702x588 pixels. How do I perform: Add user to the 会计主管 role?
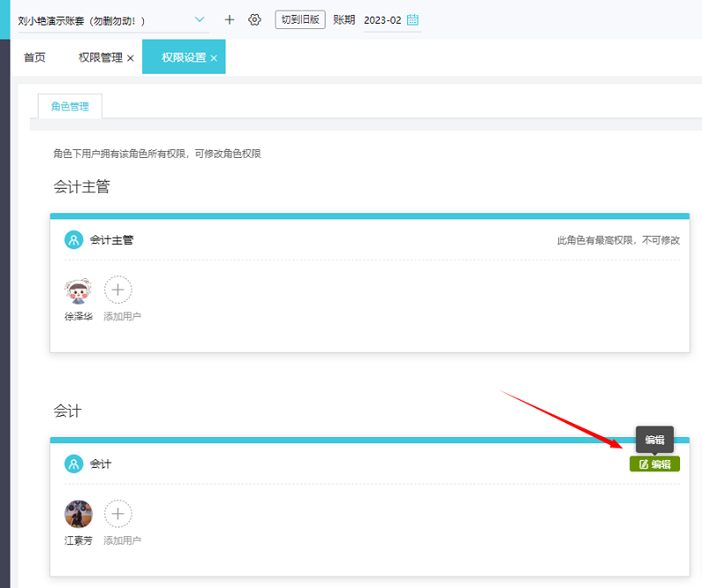click(118, 290)
